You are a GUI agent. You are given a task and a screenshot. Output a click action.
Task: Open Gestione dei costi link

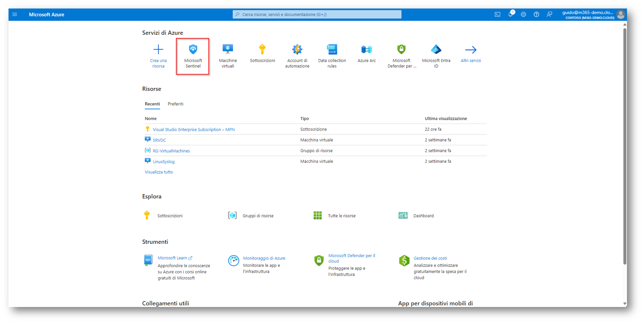click(430, 258)
